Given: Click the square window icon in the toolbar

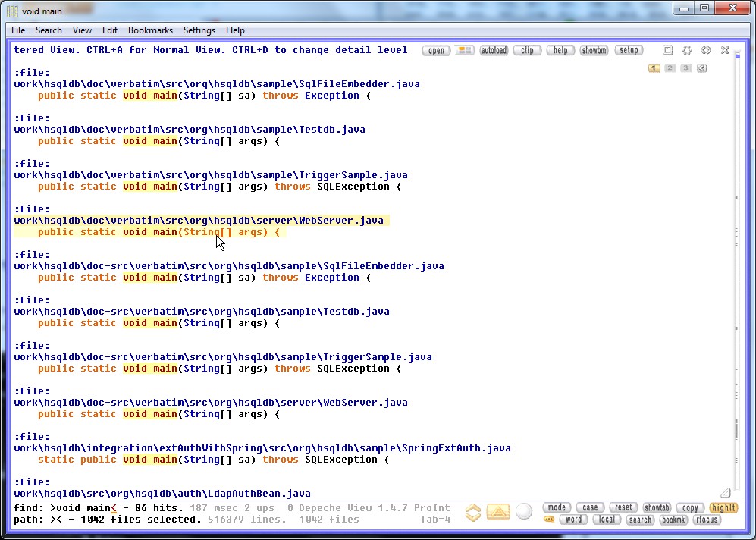Looking at the screenshot, I should tap(667, 51).
